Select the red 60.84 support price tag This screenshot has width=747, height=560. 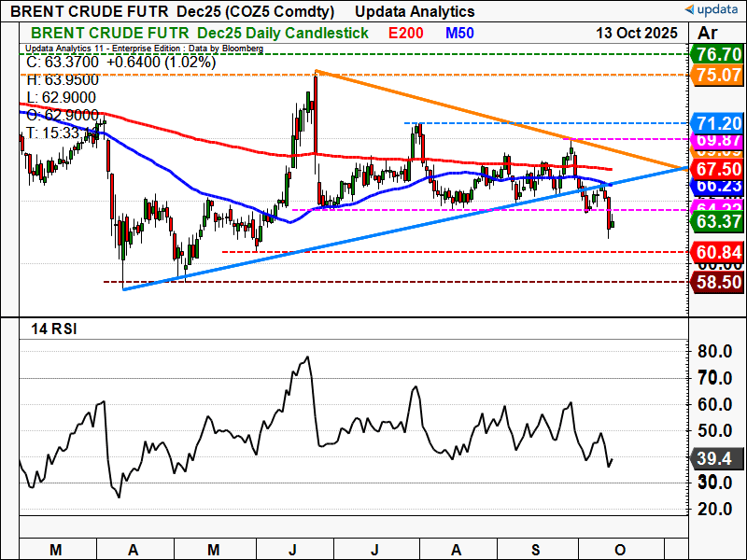716,252
